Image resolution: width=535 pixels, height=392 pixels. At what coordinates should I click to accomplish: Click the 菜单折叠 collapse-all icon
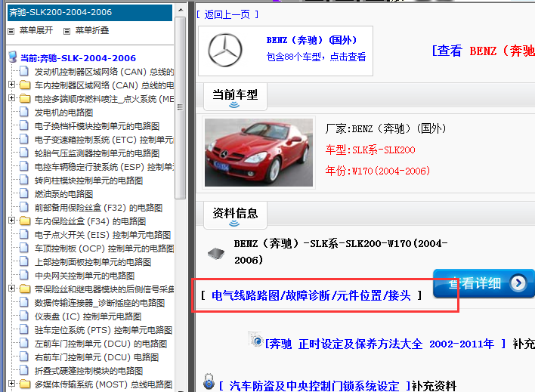click(x=66, y=32)
